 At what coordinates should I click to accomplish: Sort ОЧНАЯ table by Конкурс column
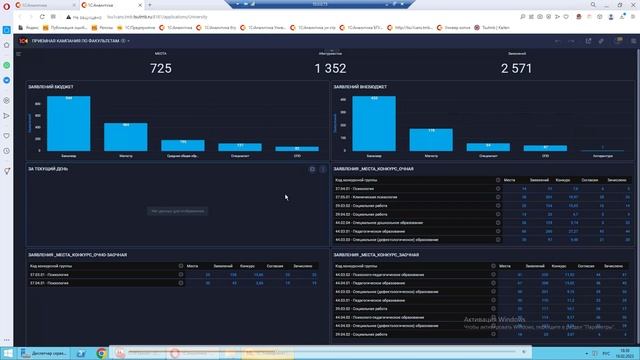click(563, 180)
